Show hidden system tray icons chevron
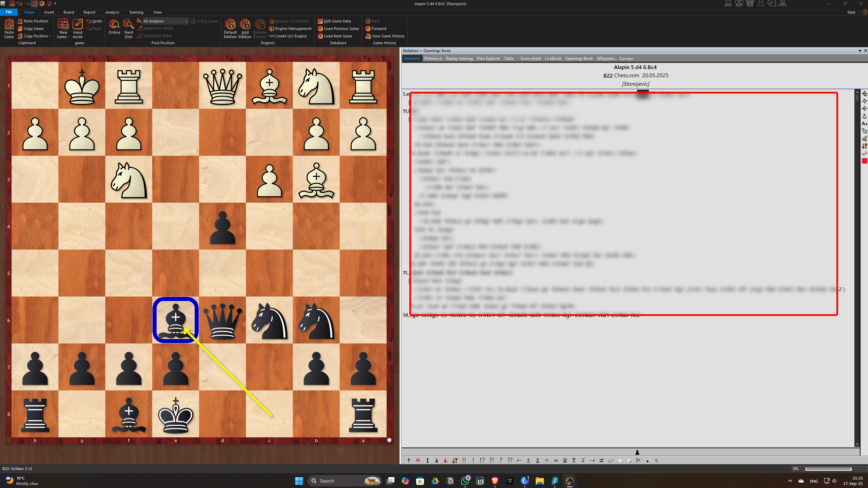Viewport: 868px width, 488px height. pyautogui.click(x=790, y=481)
